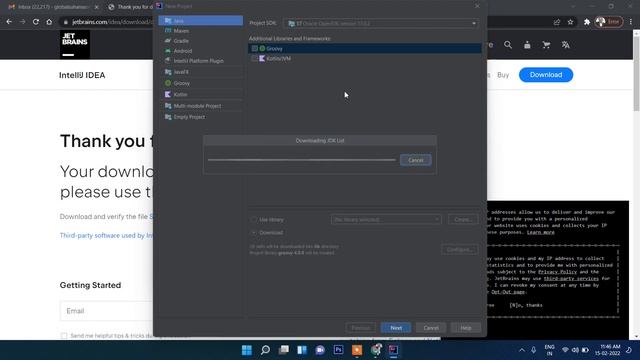Click the Groovy framework row icon

(262, 49)
